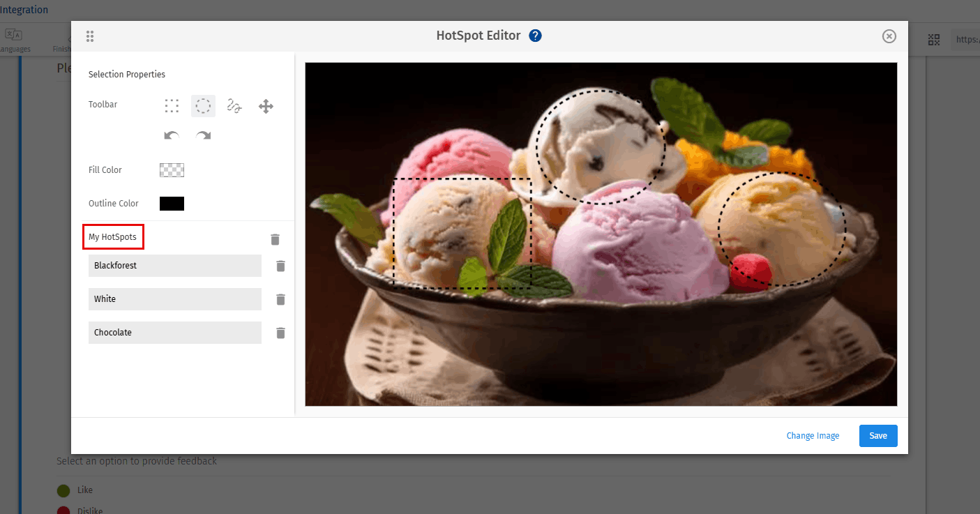
Task: Grab the dialog drag handle icon
Action: [90, 36]
